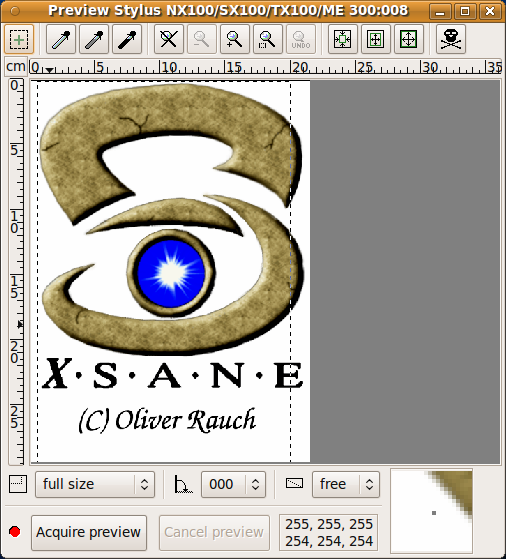Image resolution: width=506 pixels, height=559 pixels.
Task: Click the undo zoom icon
Action: pyautogui.click(x=301, y=39)
